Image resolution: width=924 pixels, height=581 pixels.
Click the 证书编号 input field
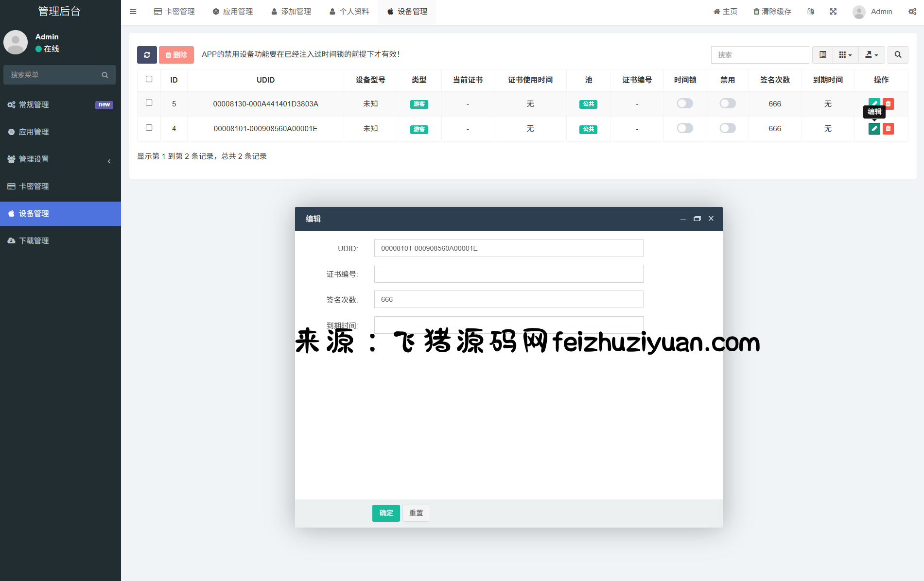tap(508, 274)
